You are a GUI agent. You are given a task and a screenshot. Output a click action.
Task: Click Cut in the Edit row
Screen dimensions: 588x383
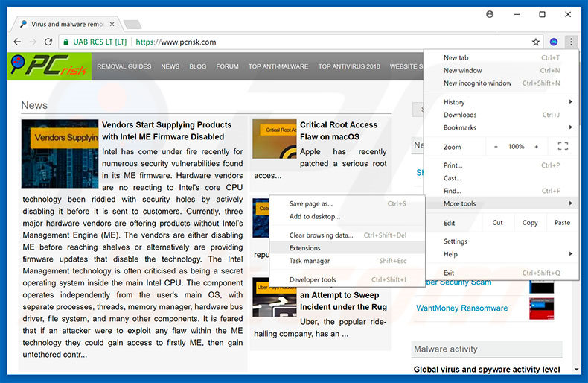(x=498, y=223)
